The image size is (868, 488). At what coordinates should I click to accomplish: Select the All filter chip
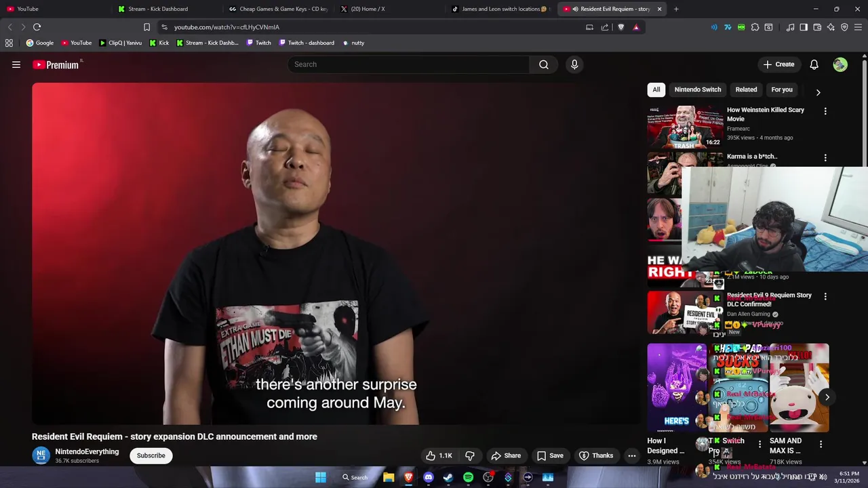656,89
